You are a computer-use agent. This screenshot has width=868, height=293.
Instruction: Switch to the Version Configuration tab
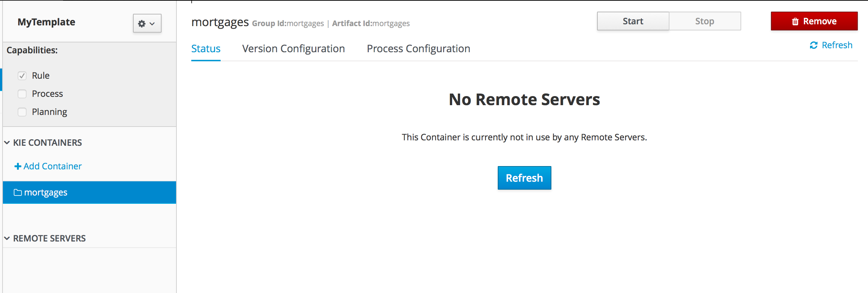pos(293,49)
